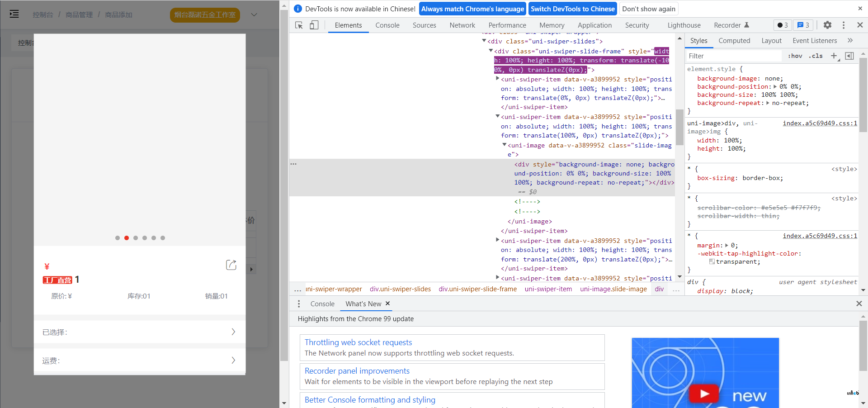Viewport: 868px width, 408px height.
Task: Close the What's New tab
Action: [387, 304]
